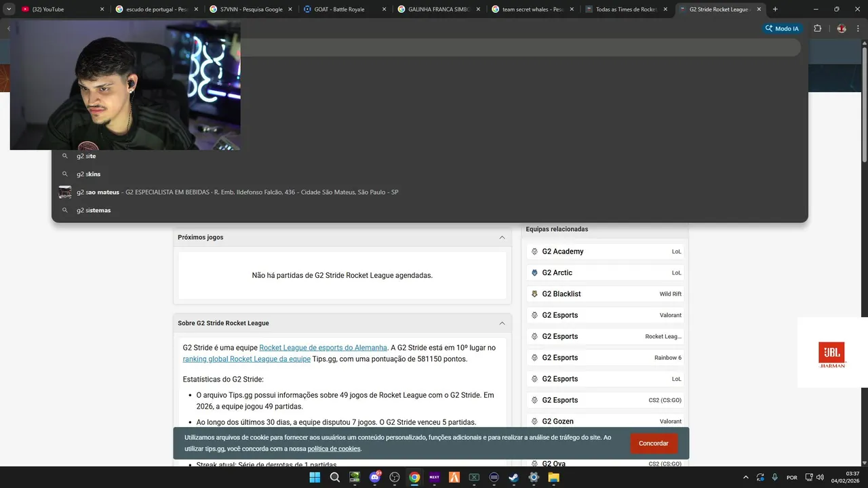
Task: Open network and volume quick settings
Action: tap(814, 477)
